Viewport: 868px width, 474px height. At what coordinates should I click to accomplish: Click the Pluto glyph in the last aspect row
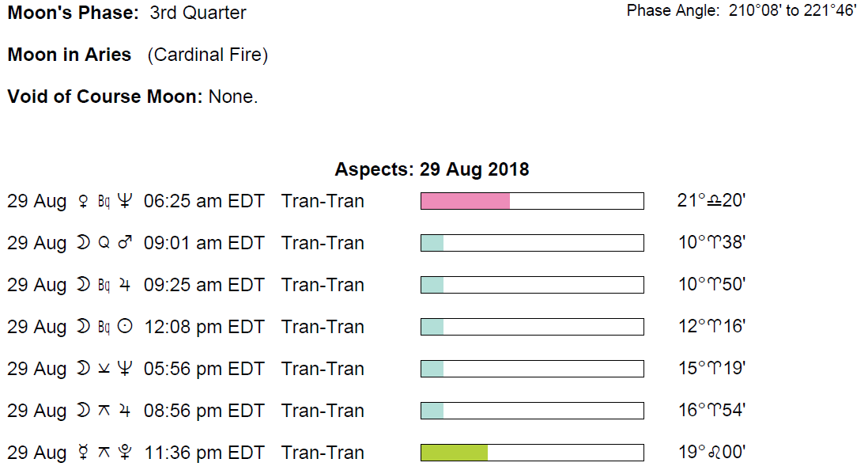point(124,453)
